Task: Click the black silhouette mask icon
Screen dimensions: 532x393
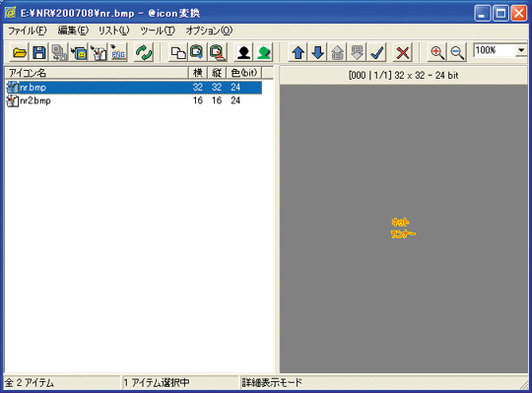Action: click(x=244, y=52)
